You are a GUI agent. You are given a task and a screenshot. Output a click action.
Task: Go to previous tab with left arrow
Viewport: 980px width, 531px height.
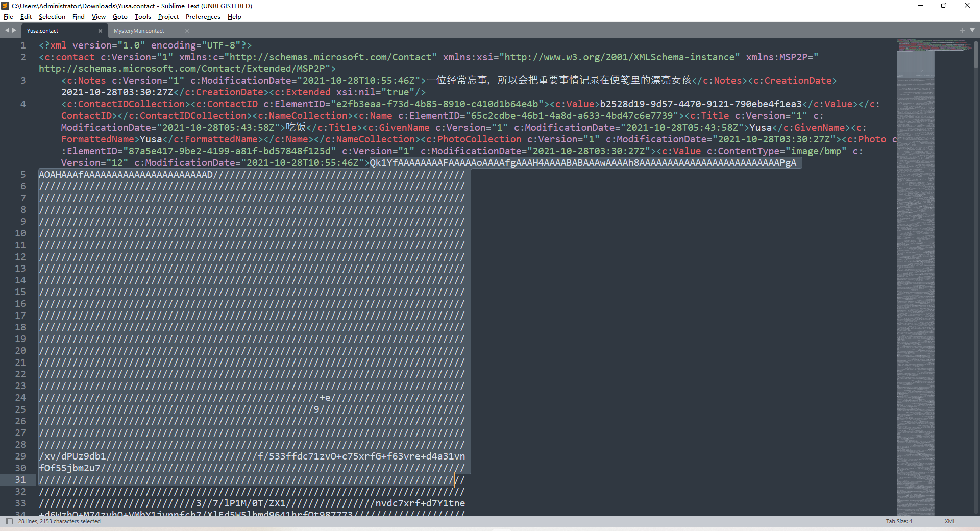7,30
